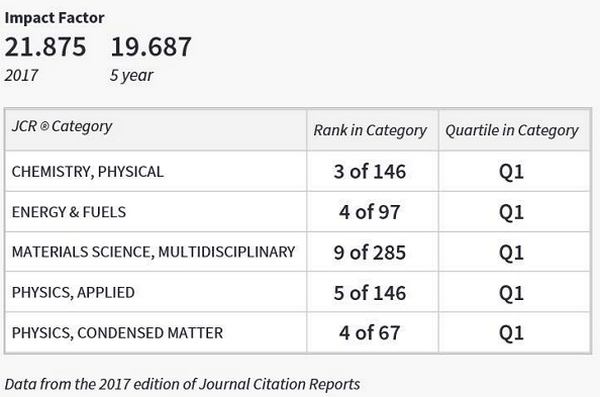
Task: Click the Rank in Category column header
Action: point(370,130)
